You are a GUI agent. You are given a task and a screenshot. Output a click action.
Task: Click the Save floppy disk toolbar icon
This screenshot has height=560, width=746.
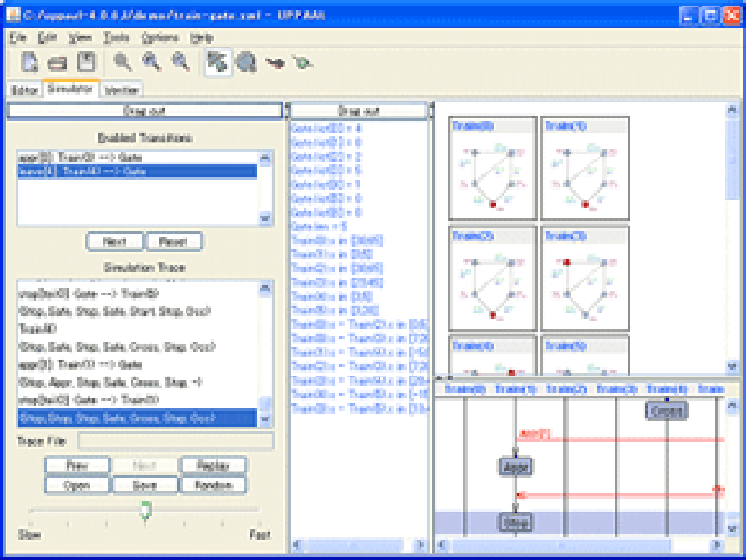pos(87,62)
